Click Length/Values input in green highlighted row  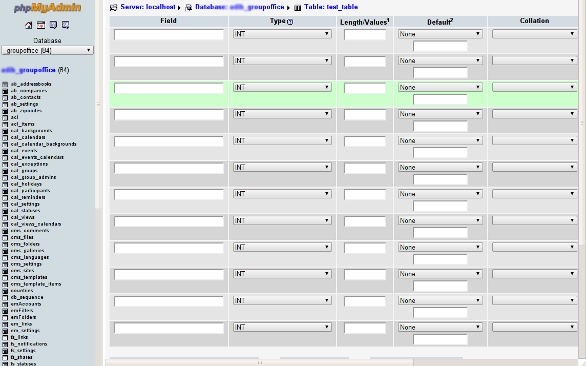(x=365, y=88)
